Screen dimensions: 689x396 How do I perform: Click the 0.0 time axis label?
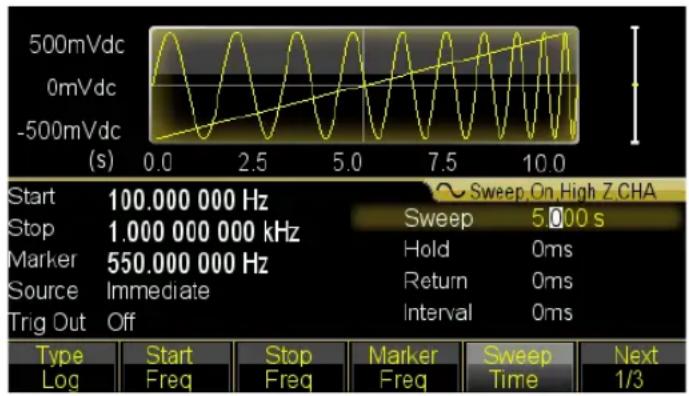point(157,163)
